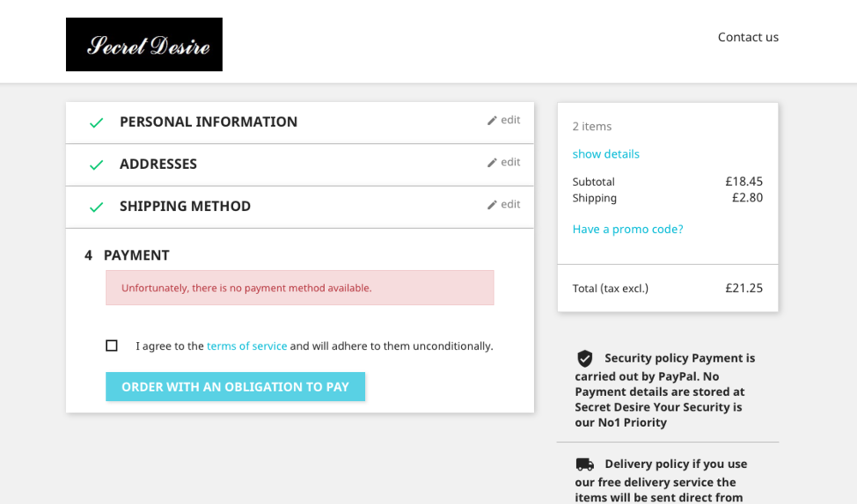Click the green checkmark beside Shipping Method
Screen dimensions: 857x504
pyautogui.click(x=96, y=207)
